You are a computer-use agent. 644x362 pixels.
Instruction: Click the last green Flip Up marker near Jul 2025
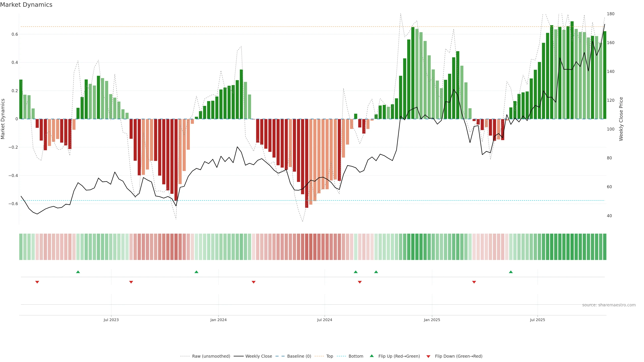pyautogui.click(x=511, y=272)
